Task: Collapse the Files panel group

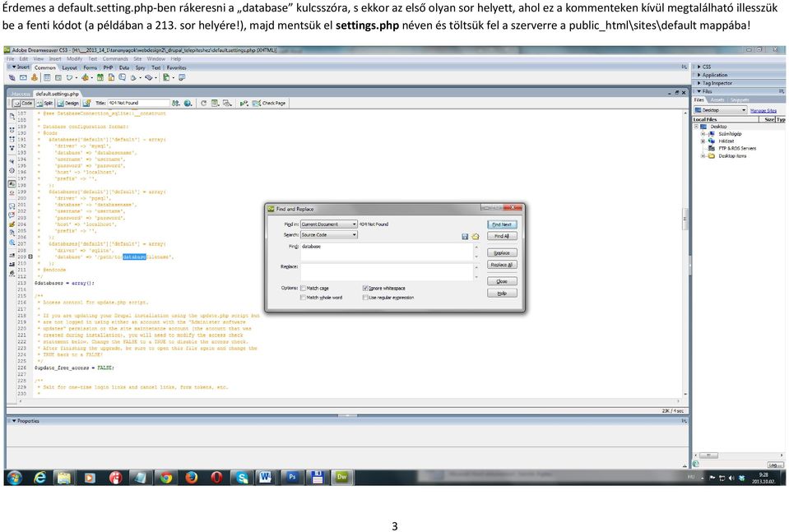Action: (699, 91)
